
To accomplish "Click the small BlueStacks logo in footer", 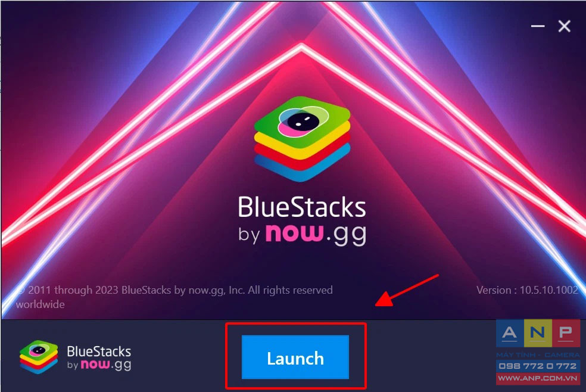I will tap(39, 357).
